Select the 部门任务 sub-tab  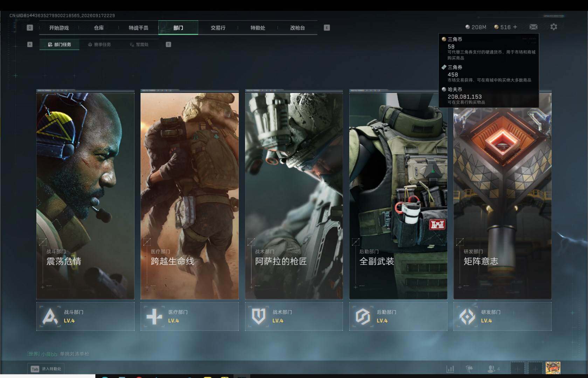[x=59, y=44]
